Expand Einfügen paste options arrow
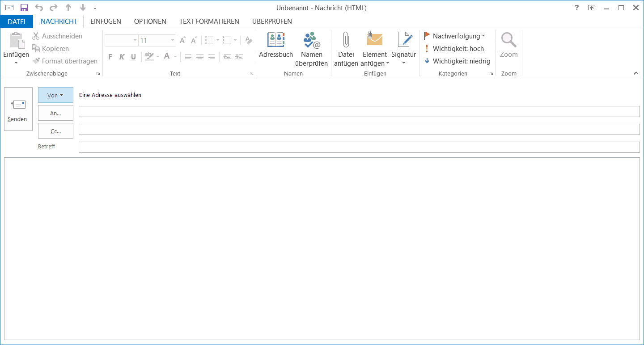Viewport: 644px width, 345px height. [16, 63]
